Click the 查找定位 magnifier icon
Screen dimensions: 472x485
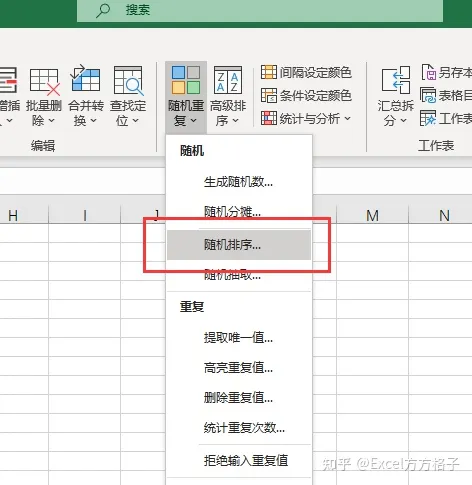pos(128,81)
